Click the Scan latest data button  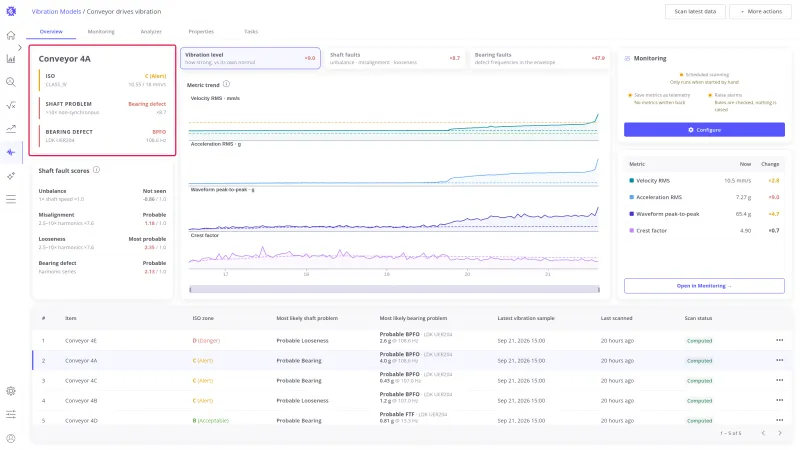[x=695, y=11]
